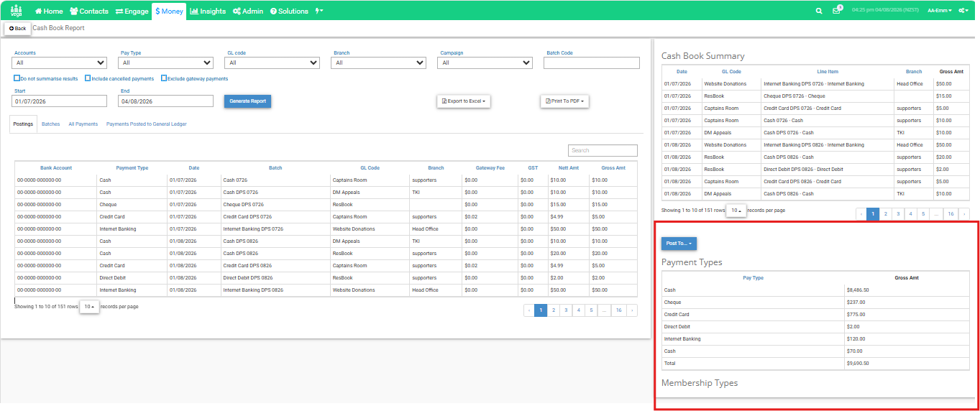Open the GL code dropdown
The width and height of the screenshot is (980, 411).
click(273, 63)
